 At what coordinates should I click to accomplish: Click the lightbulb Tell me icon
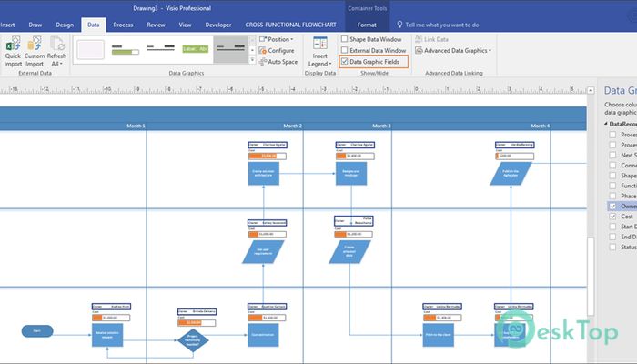[x=399, y=25]
